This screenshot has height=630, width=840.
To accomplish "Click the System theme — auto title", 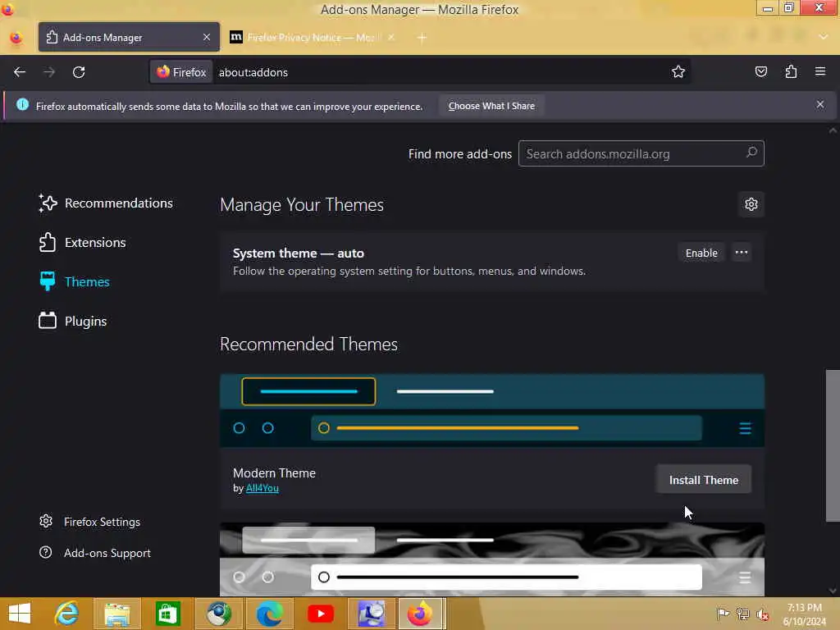I will [x=299, y=253].
